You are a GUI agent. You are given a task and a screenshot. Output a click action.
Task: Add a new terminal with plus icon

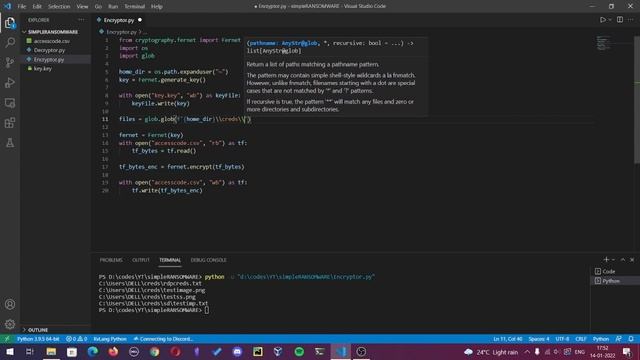606,260
